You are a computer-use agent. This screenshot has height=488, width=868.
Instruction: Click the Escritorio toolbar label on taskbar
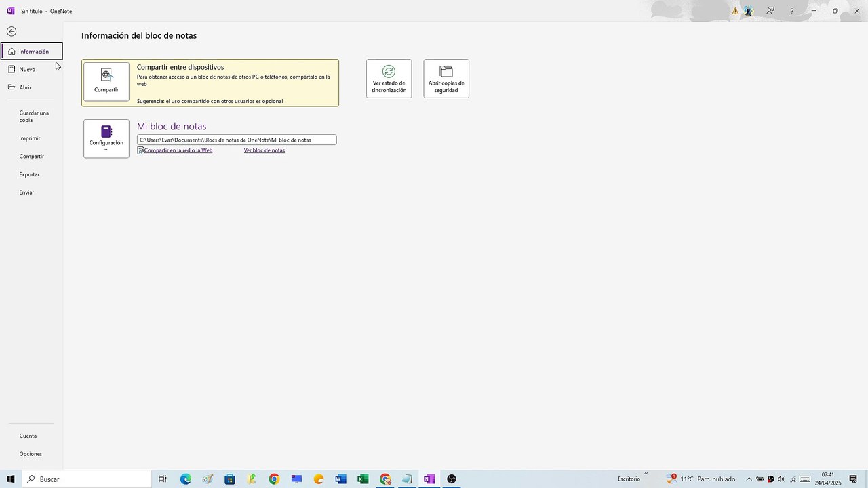pyautogui.click(x=629, y=479)
